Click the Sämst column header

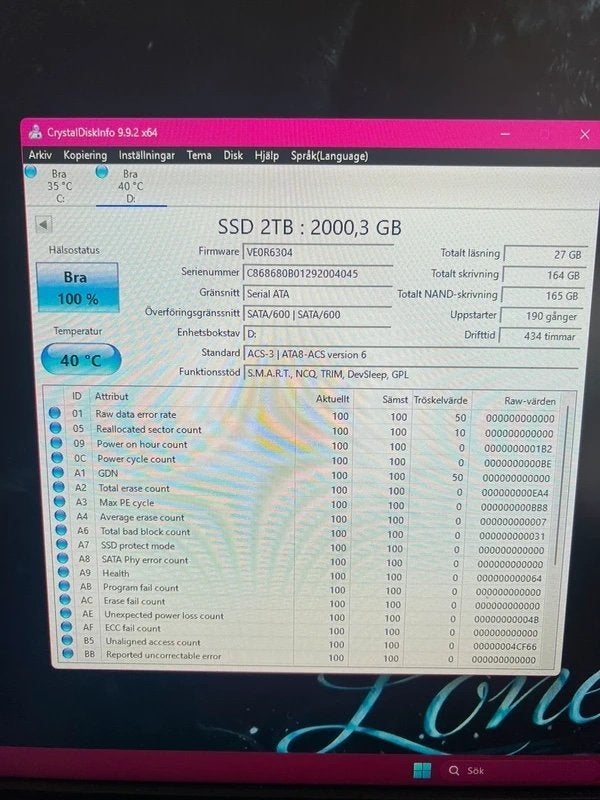coord(395,399)
